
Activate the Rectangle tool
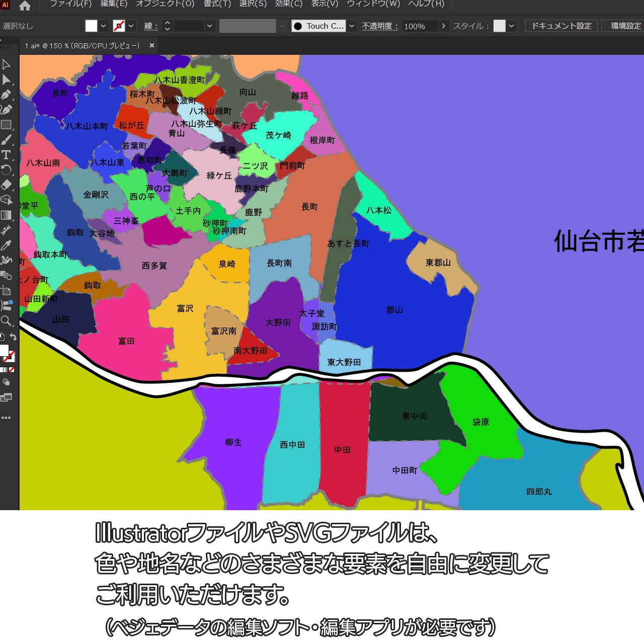coord(7,125)
